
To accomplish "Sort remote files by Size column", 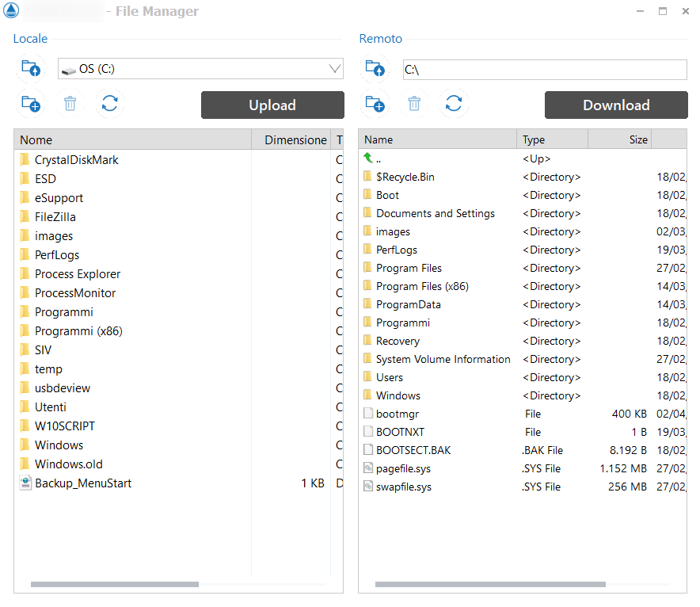I will tap(620, 139).
